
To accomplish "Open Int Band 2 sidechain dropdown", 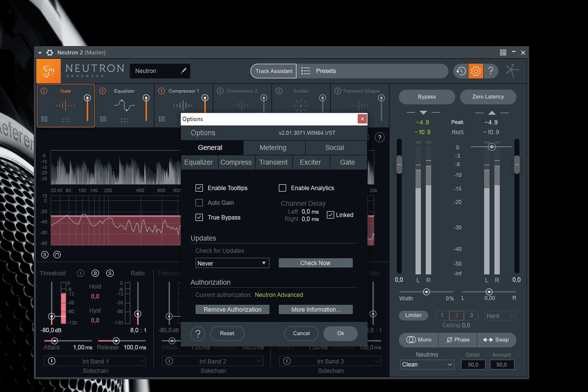I will click(x=213, y=362).
